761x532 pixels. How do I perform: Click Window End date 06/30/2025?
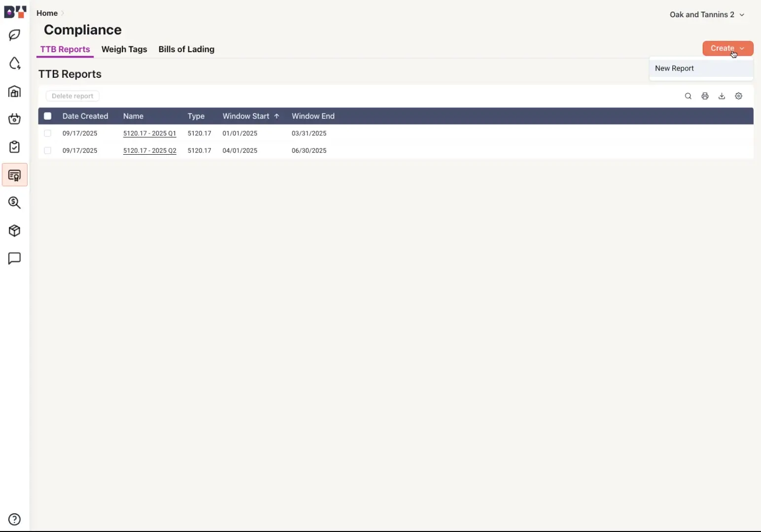[x=309, y=151]
